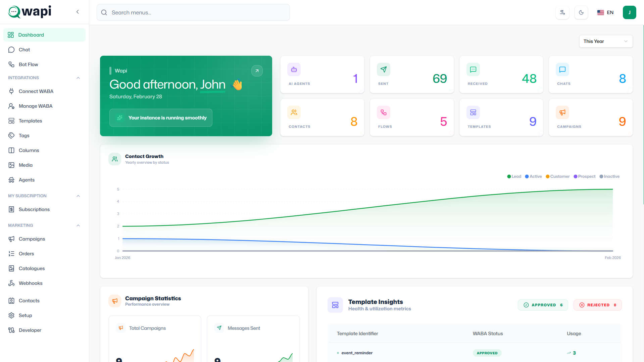This screenshot has width=644, height=362.
Task: Click the Approved 6 badge
Action: pyautogui.click(x=543, y=305)
